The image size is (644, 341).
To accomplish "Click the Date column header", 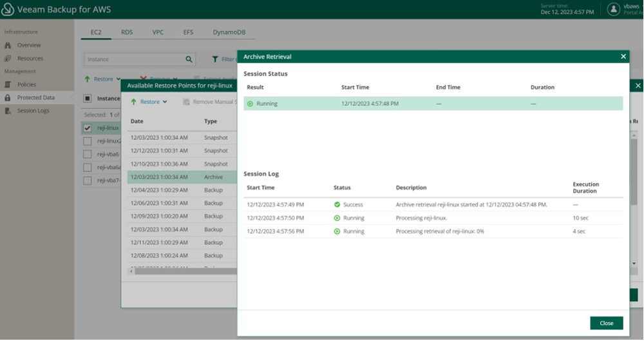I will pos(137,121).
